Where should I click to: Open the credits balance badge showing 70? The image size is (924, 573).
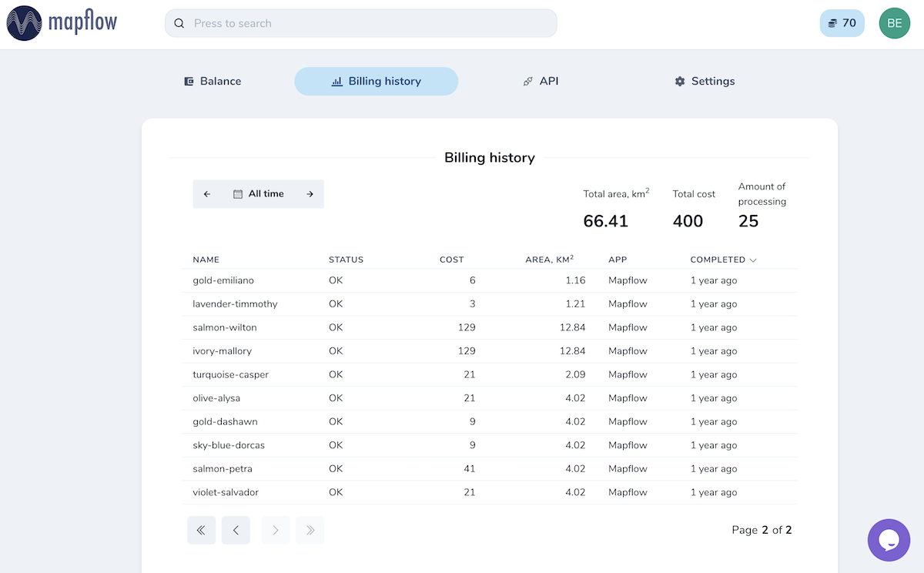842,23
